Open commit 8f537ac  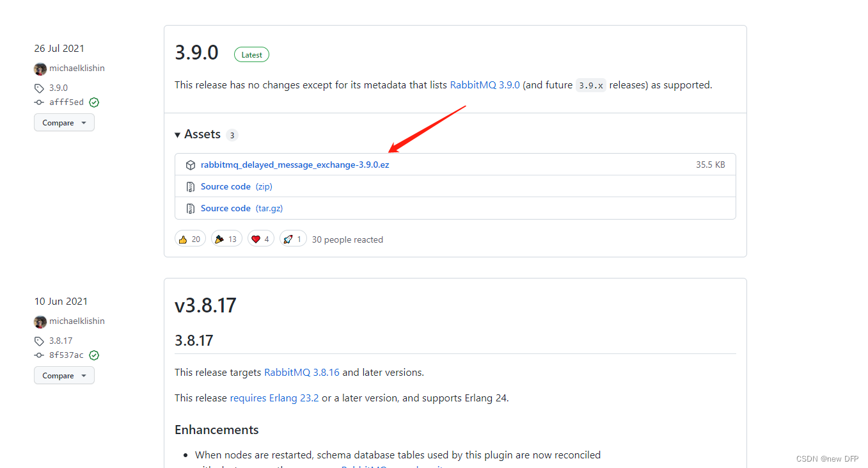tap(67, 355)
